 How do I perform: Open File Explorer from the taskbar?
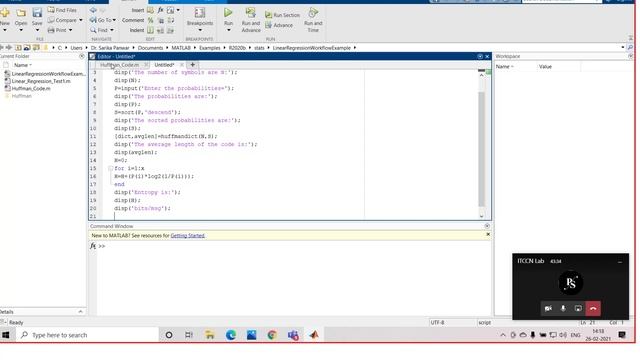tap(210, 335)
